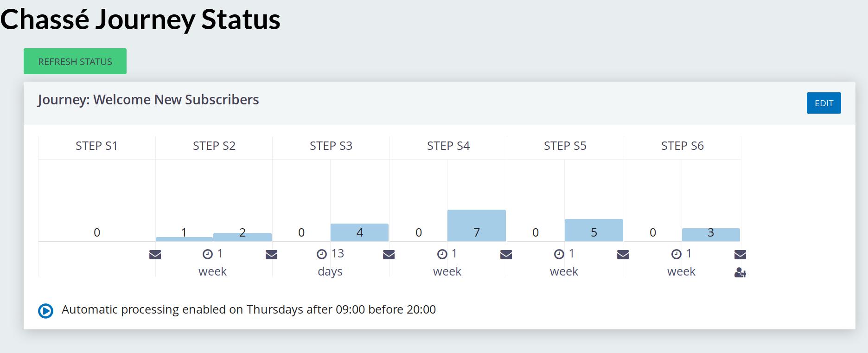Select the Step S3 bar showing 4
Viewport: 868px width, 353px height.
(x=359, y=232)
